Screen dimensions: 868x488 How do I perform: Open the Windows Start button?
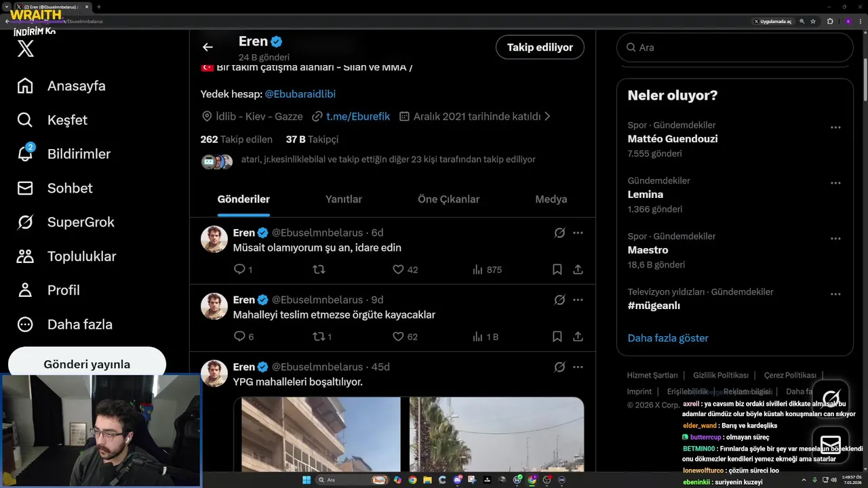pos(306,480)
